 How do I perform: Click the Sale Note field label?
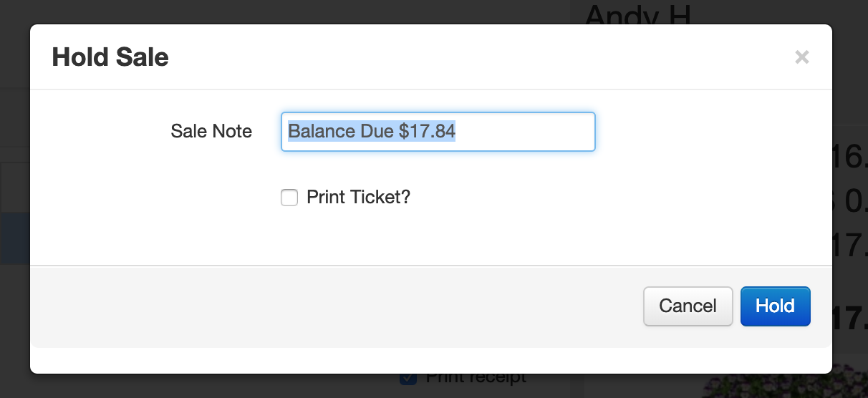click(x=211, y=131)
